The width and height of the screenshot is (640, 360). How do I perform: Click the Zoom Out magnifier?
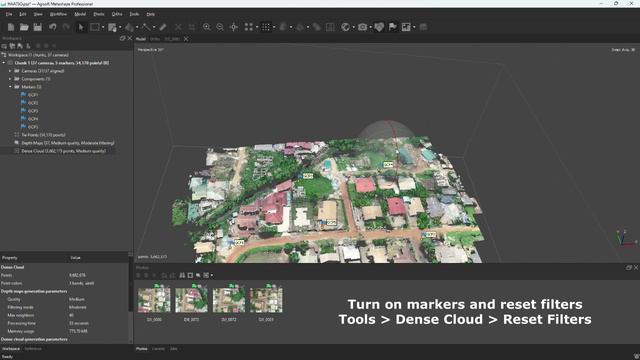220,27
